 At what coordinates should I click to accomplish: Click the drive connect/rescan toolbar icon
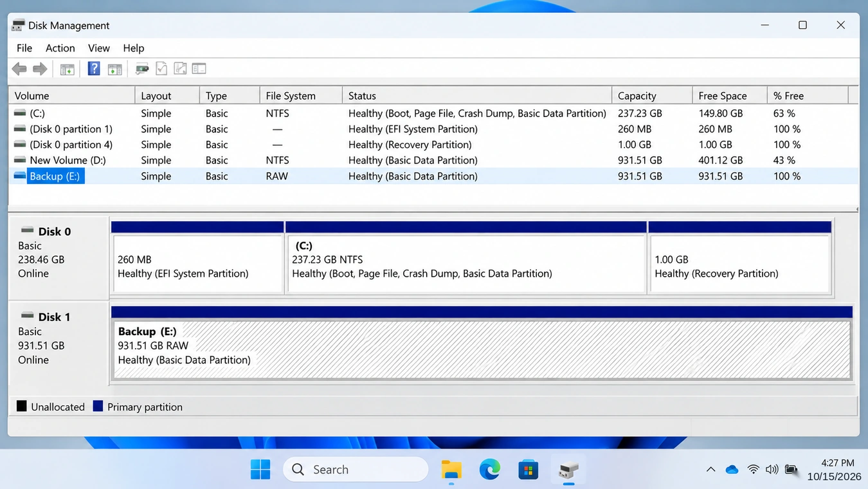pos(142,68)
